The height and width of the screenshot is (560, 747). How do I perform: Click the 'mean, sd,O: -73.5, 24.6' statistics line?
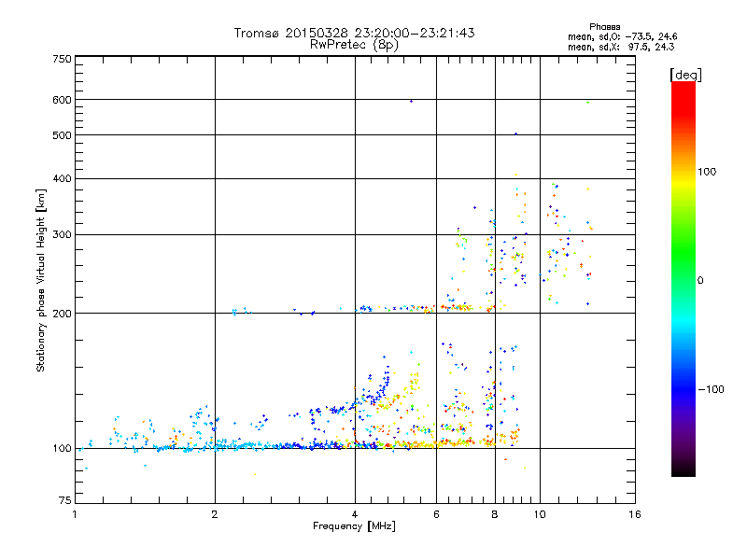[622, 36]
